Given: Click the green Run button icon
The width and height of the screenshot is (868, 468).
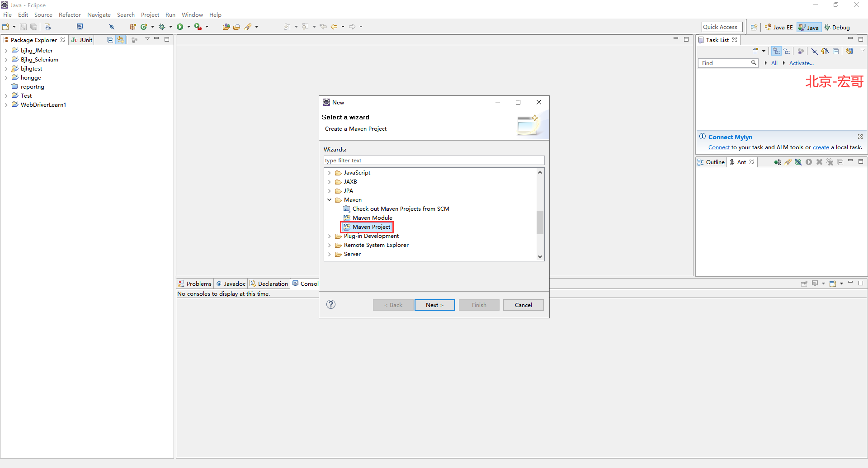Looking at the screenshot, I should point(180,27).
